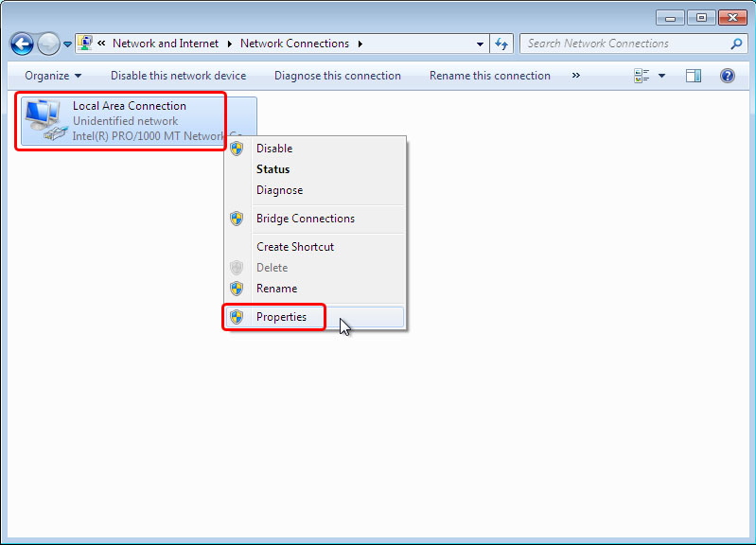This screenshot has width=756, height=545.
Task: Select the Local Area Connection adapter icon
Action: tap(45, 120)
